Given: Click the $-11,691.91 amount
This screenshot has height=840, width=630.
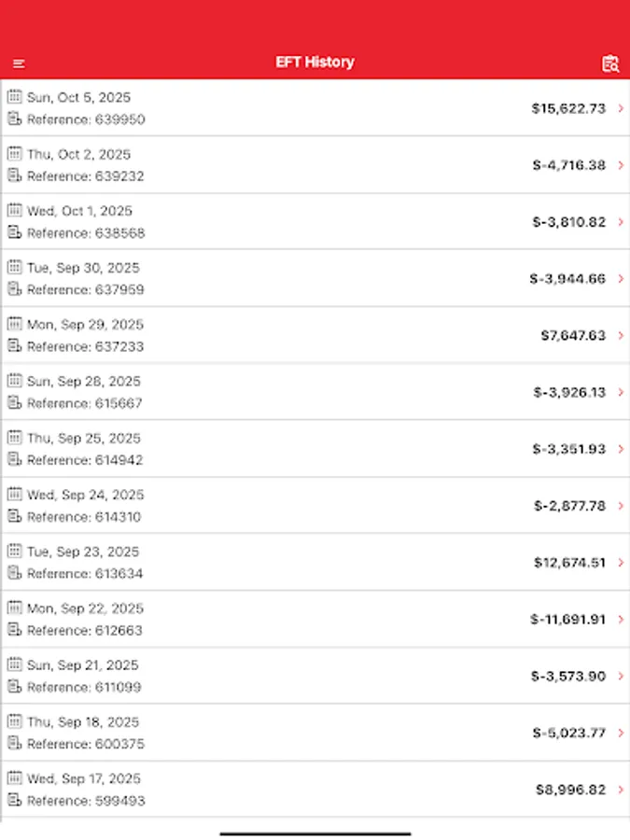Looking at the screenshot, I should tap(567, 619).
